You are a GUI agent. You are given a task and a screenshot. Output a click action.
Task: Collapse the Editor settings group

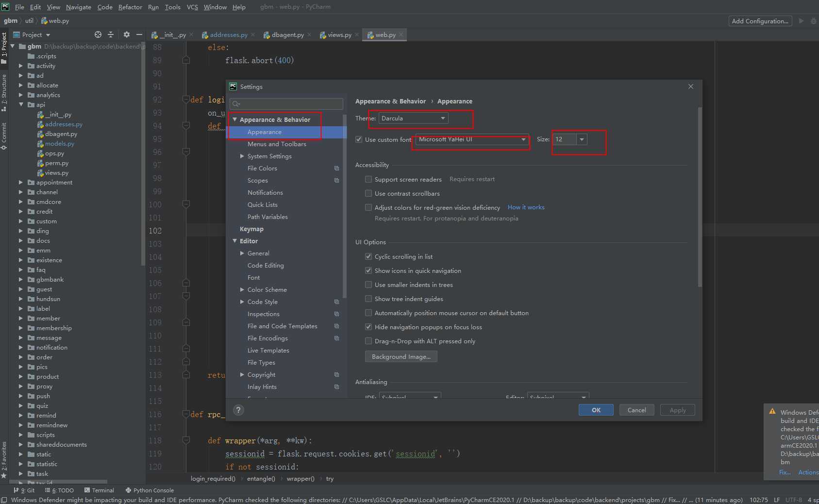[x=235, y=241]
